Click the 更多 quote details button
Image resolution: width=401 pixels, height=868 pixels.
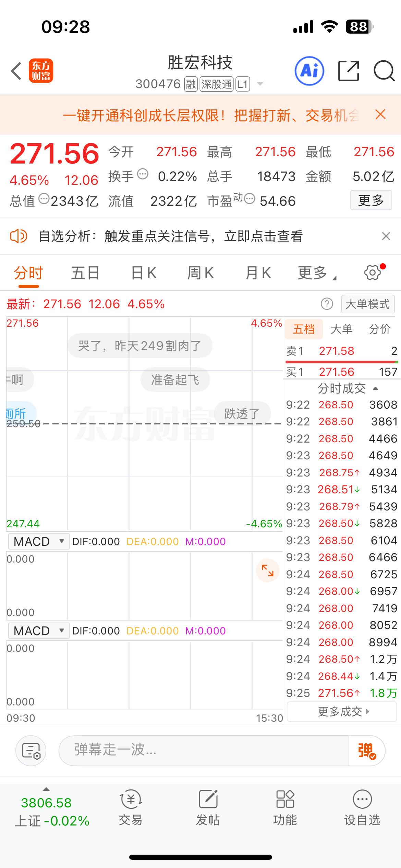tap(371, 200)
